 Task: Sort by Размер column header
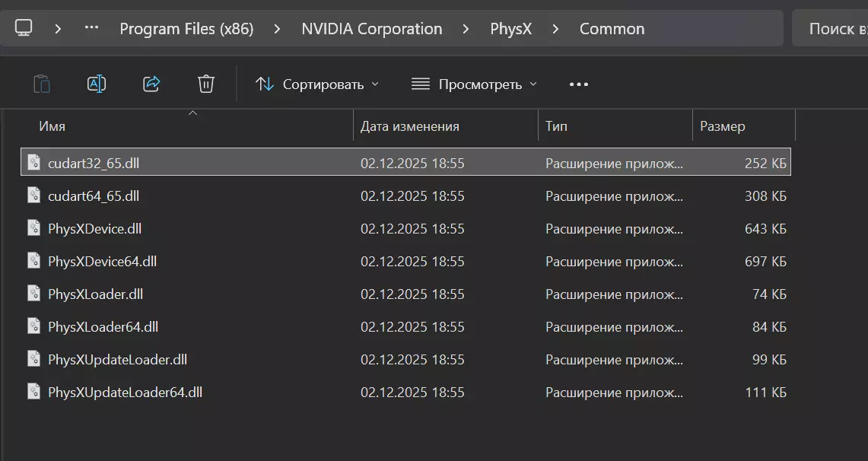click(x=723, y=126)
